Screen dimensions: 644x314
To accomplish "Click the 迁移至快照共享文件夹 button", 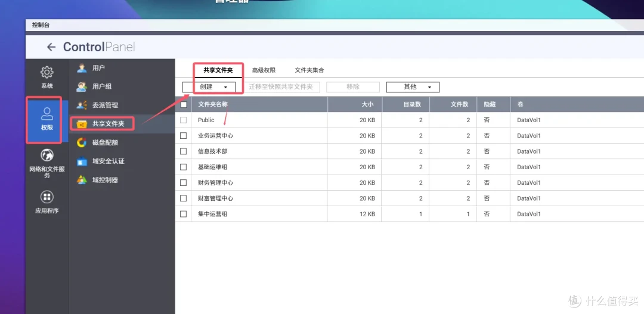I will (281, 87).
